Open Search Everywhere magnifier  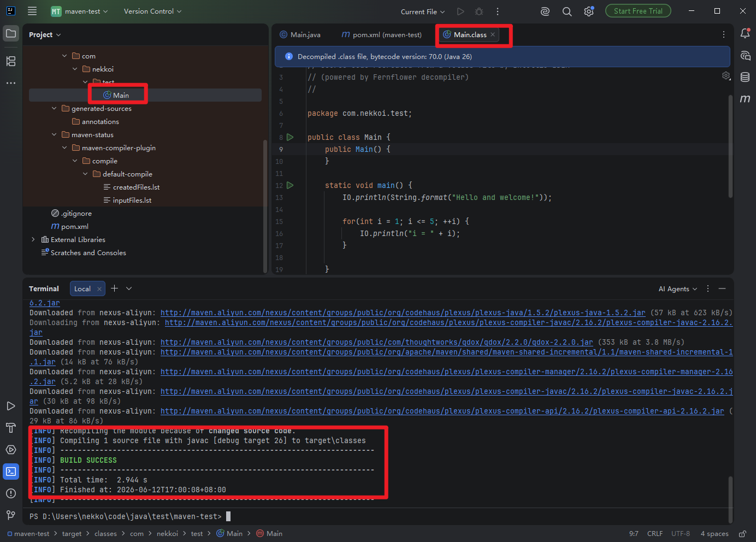(x=567, y=11)
